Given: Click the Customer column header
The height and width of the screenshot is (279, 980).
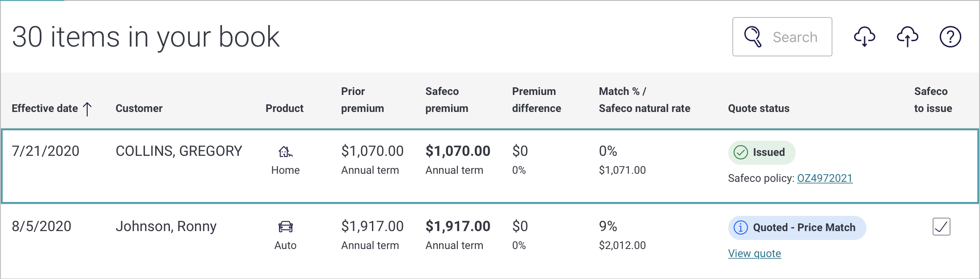Looking at the screenshot, I should click(139, 108).
